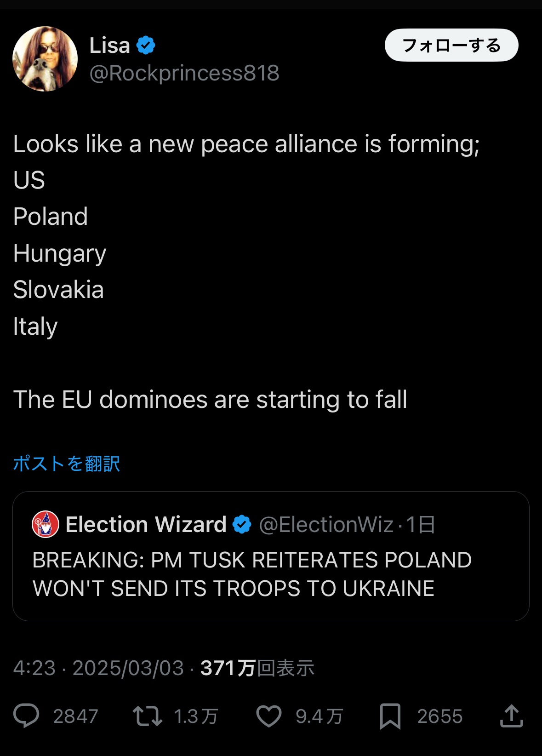Image resolution: width=542 pixels, height=756 pixels.
Task: Tap the repost arrows icon
Action: tap(147, 716)
